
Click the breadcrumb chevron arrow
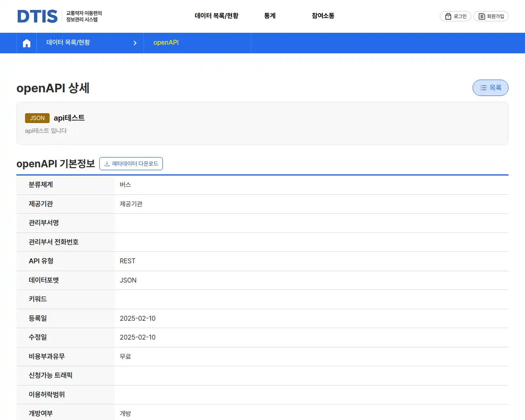click(x=135, y=43)
